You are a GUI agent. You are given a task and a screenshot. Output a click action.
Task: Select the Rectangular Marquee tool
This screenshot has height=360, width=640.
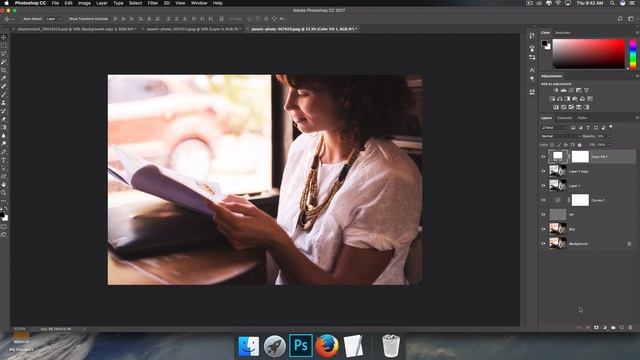(4, 46)
